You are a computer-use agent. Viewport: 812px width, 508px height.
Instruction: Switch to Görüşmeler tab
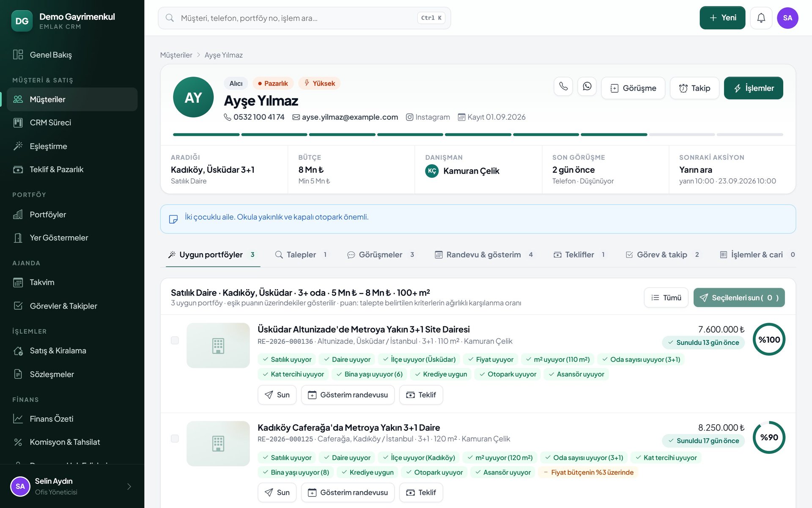[381, 255]
